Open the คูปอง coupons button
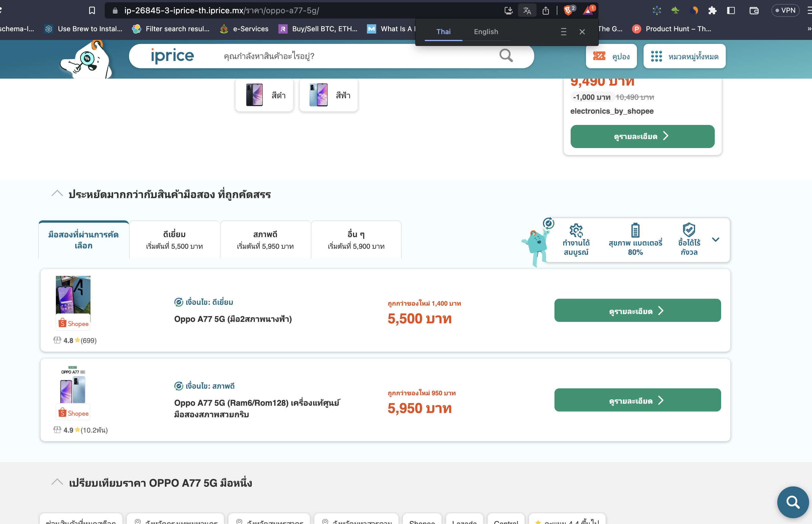 tap(611, 56)
